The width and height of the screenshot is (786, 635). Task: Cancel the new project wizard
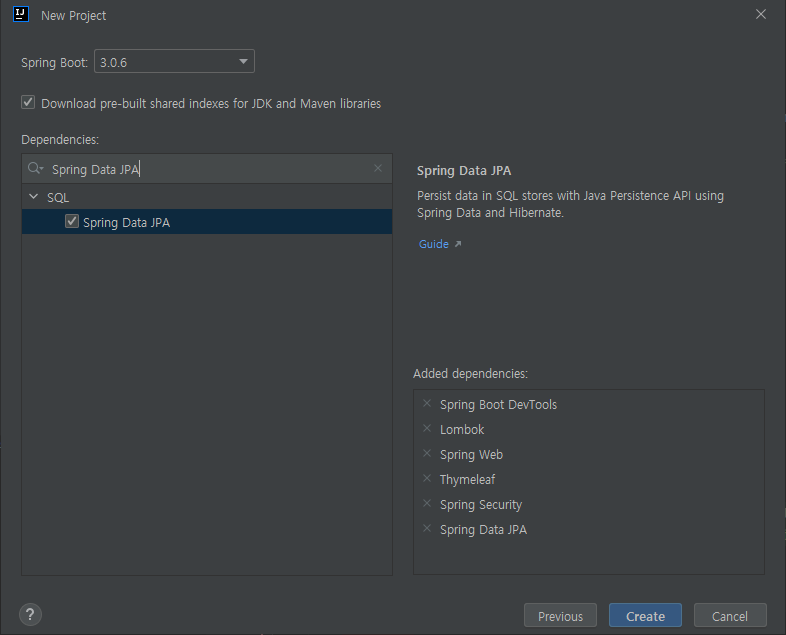tap(730, 615)
